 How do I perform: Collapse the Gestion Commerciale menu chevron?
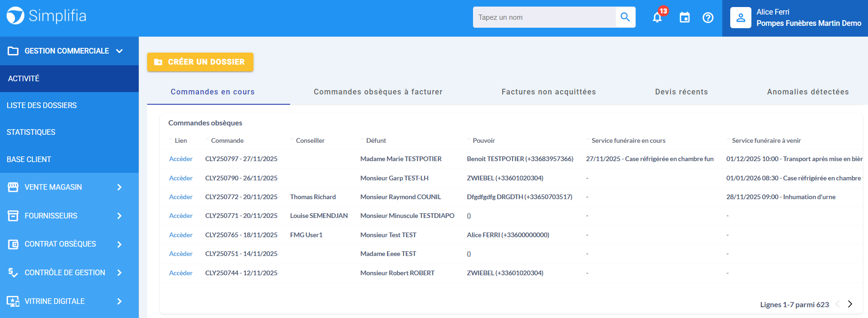tap(119, 51)
